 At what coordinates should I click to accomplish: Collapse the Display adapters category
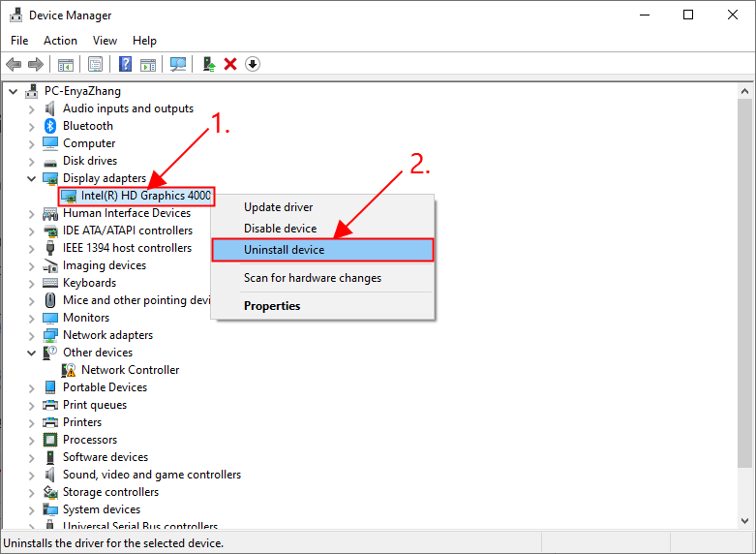coord(31,178)
